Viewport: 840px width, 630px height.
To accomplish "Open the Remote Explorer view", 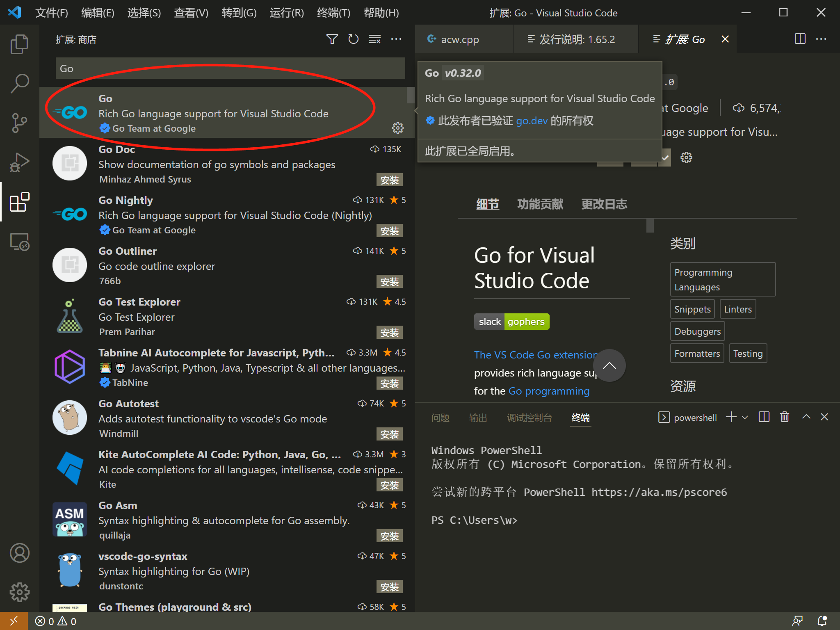I will tap(19, 241).
